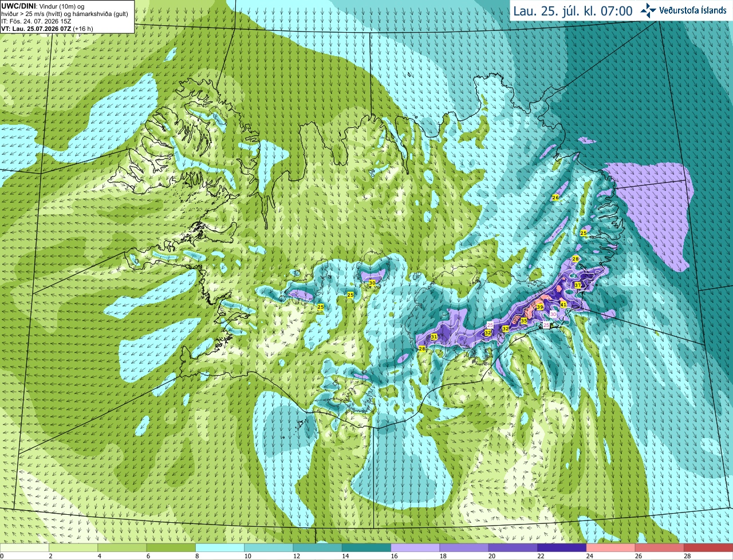This screenshot has width=733, height=560.
Task: Select the yellow 39 gust marker
Action: 540,307
